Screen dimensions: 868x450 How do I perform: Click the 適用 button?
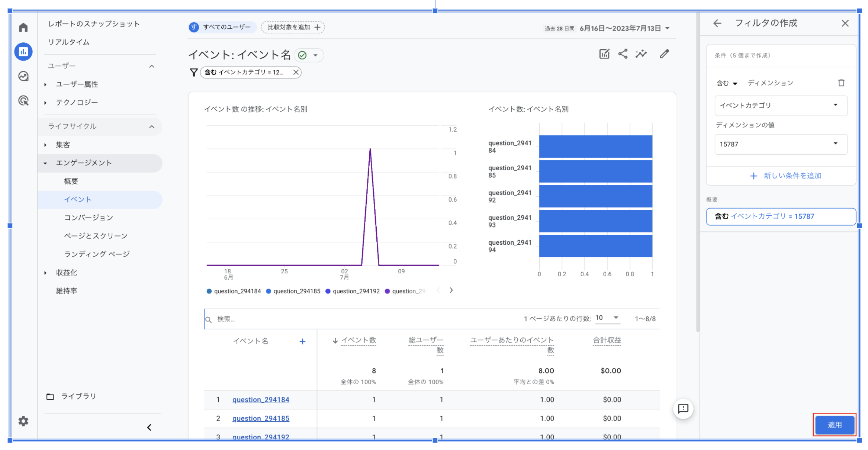pos(835,425)
